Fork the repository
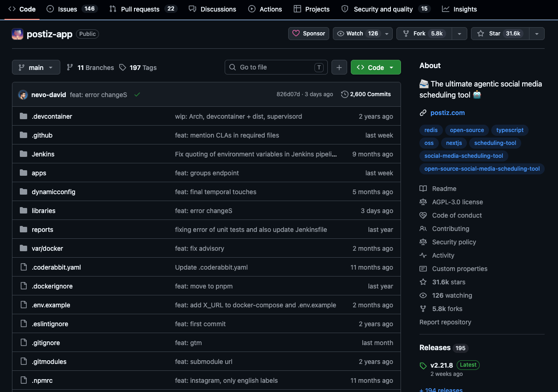Viewport: 558px width, 392px height. click(x=424, y=34)
